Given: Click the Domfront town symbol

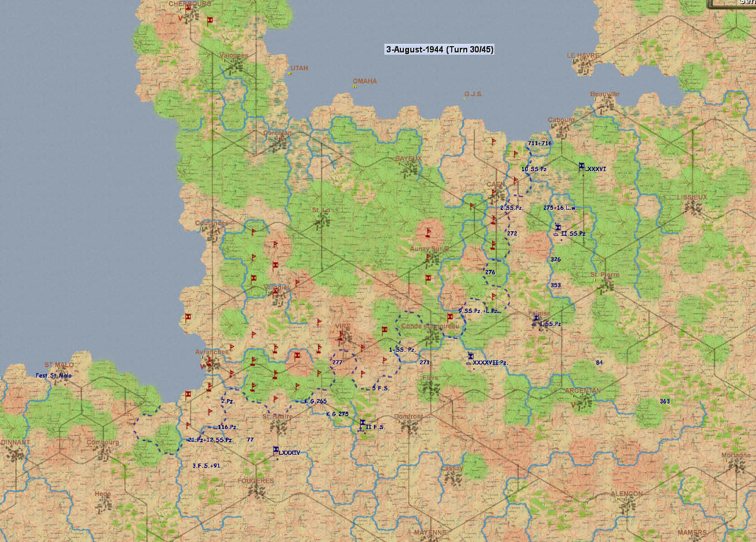Looking at the screenshot, I should click(x=409, y=426).
